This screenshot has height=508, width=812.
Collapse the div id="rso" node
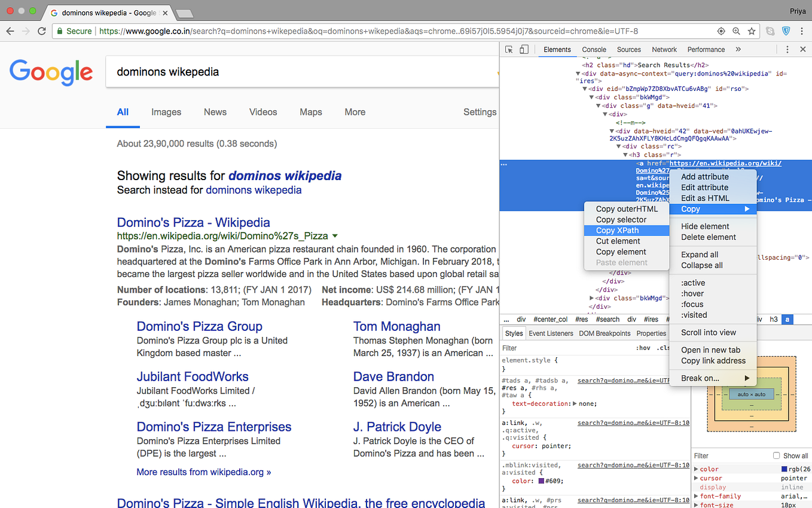585,89
